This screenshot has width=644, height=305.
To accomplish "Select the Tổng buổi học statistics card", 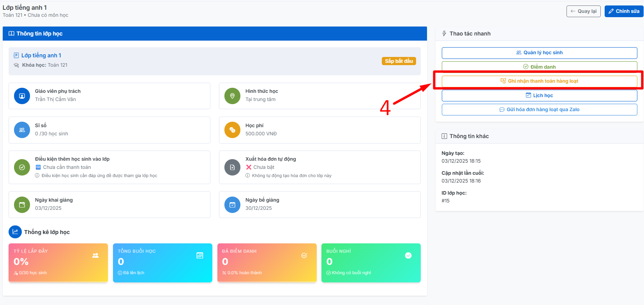I will 162,262.
